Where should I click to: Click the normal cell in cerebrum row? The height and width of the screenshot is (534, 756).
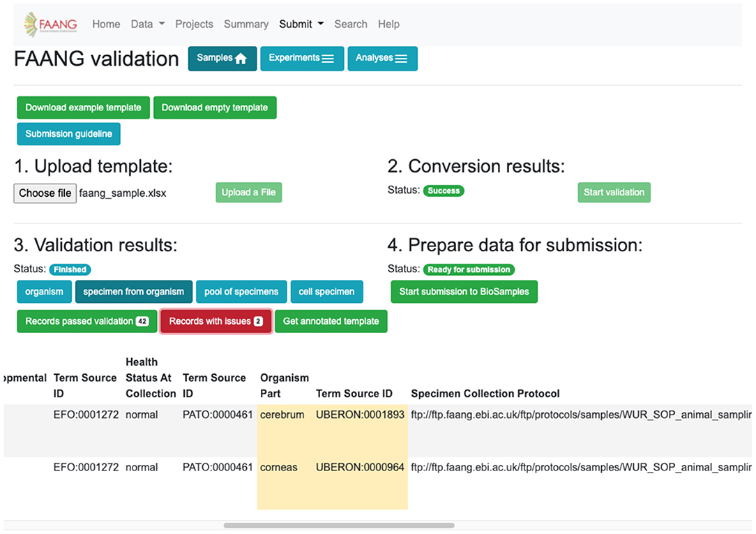click(x=142, y=415)
